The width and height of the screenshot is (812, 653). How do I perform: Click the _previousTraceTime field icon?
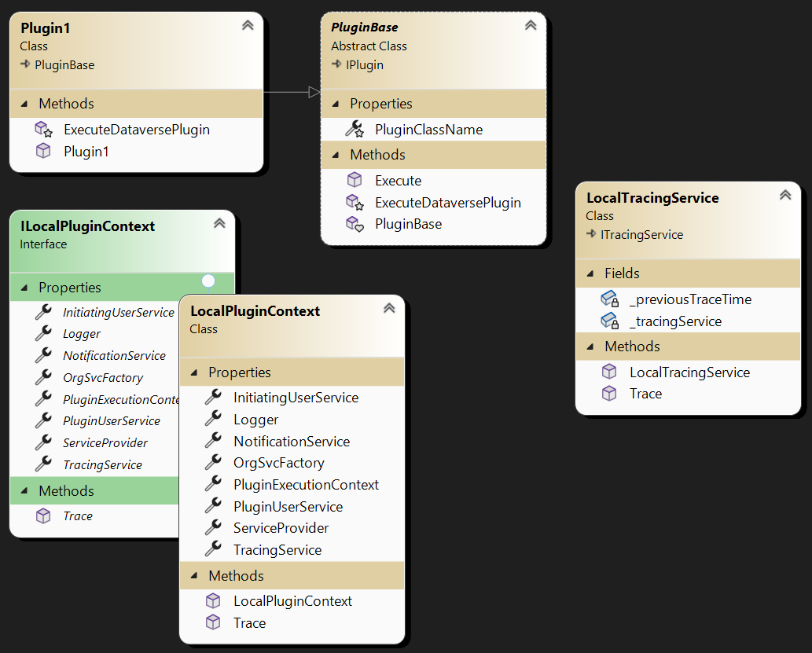(609, 299)
